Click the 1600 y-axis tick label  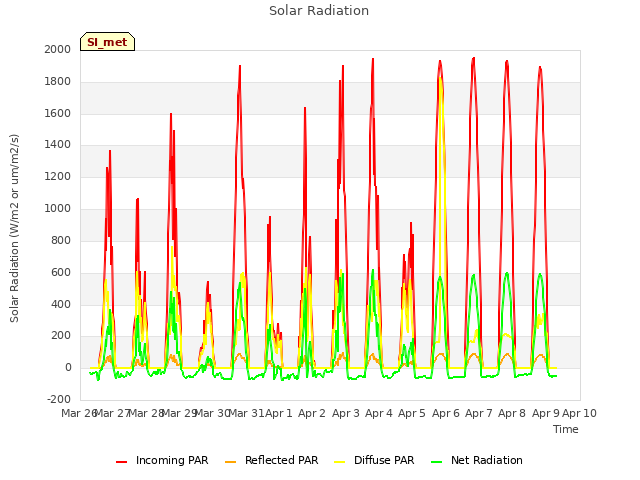tap(58, 113)
